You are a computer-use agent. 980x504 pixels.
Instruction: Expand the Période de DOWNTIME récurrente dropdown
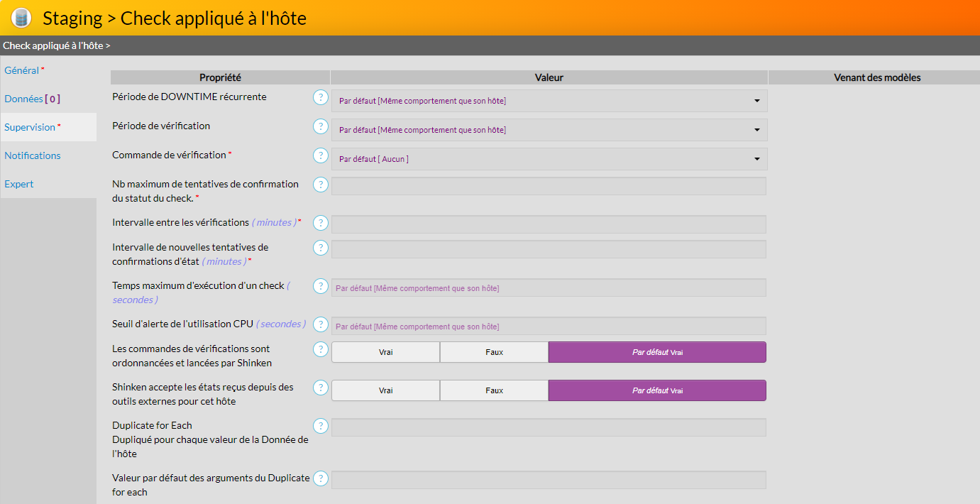(549, 101)
